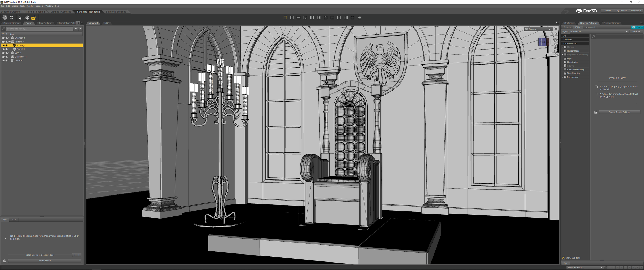Toggle selectable arrow for Chamber_1

tap(7, 38)
